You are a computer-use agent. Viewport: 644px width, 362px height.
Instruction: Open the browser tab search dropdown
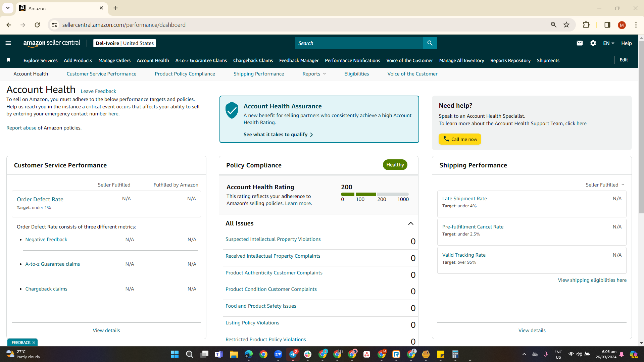(x=8, y=8)
